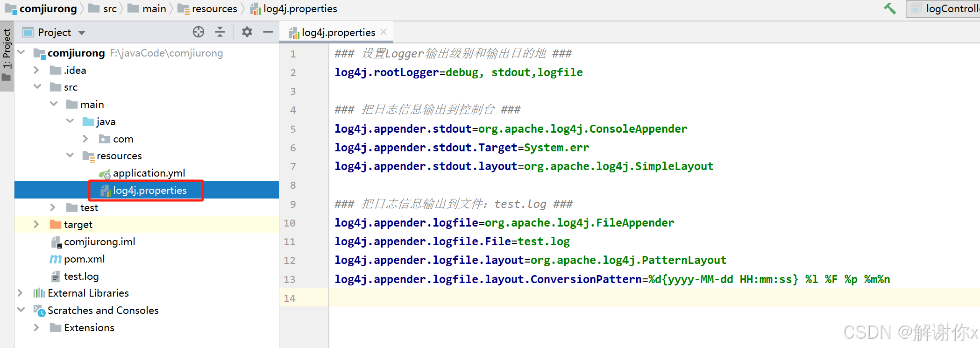
Task: Click resources in the breadcrumb bar
Action: point(214,8)
